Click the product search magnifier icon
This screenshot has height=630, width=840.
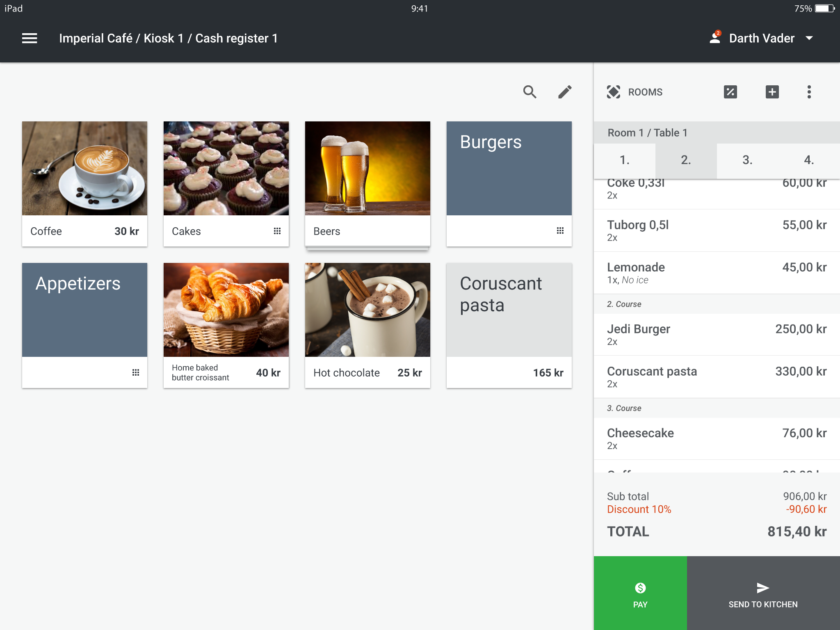pyautogui.click(x=530, y=92)
